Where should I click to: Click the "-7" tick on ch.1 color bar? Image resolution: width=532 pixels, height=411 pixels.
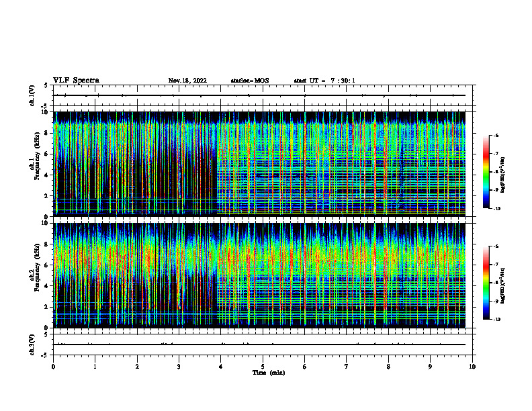[497, 154]
